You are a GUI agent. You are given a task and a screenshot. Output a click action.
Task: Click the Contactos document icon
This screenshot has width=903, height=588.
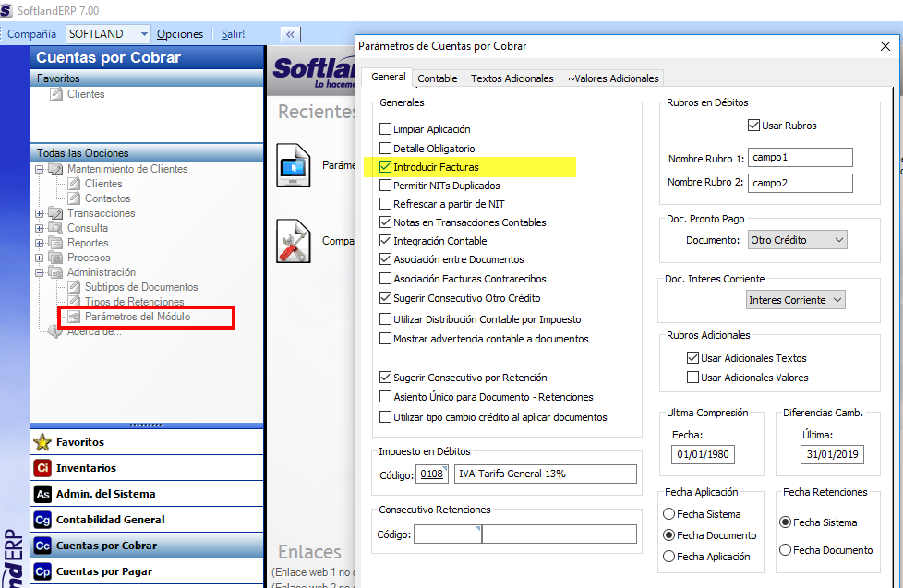tap(74, 198)
